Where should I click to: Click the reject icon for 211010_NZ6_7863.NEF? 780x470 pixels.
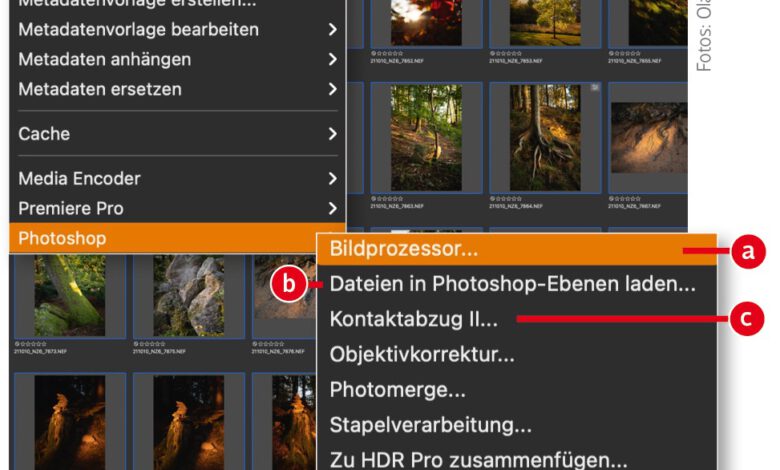tap(374, 198)
